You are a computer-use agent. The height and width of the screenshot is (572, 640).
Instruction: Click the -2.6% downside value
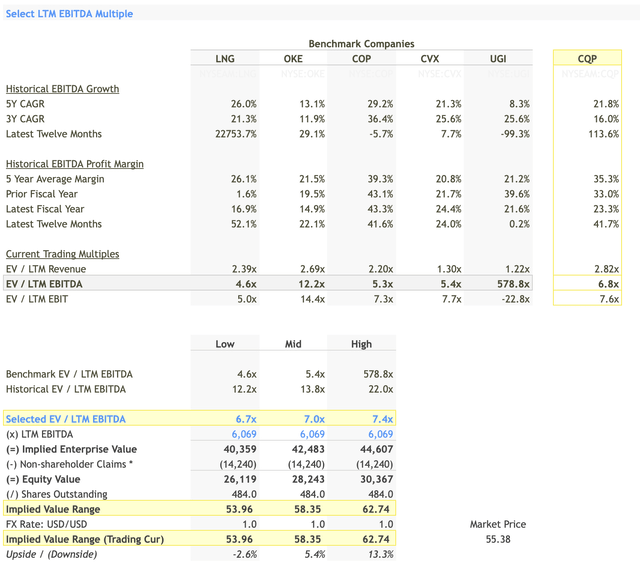point(245,554)
